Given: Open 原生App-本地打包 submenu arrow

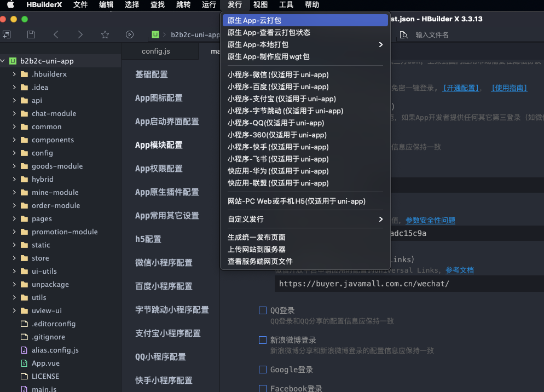Looking at the screenshot, I should 380,44.
